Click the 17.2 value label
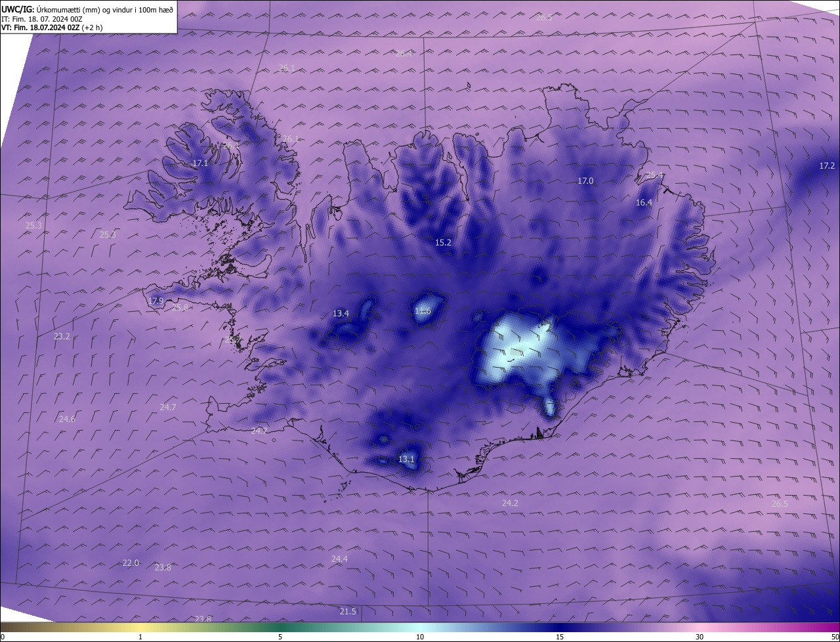Screen dimensions: 840x642 [x=827, y=166]
